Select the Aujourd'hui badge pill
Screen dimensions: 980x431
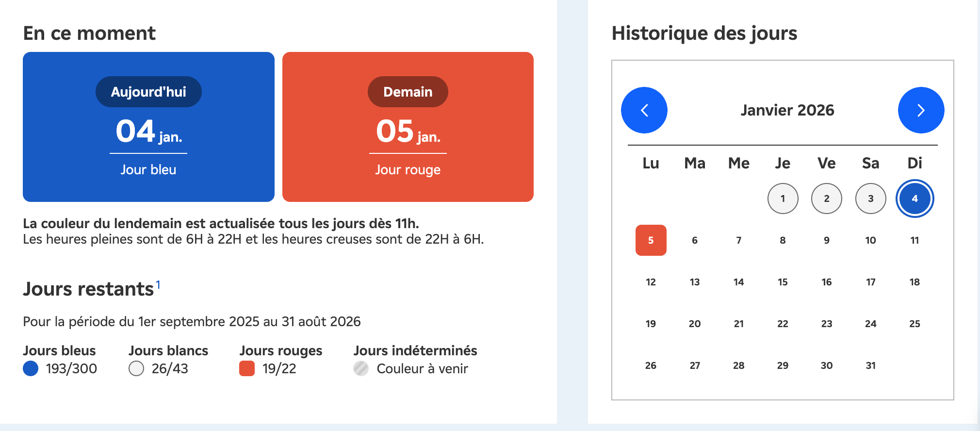[x=148, y=91]
